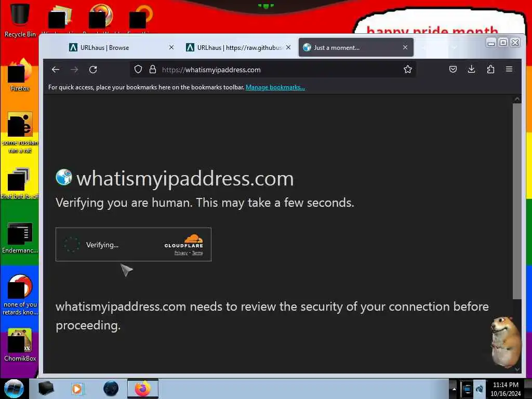Click the Verifying... spinner widget
Viewport: 532px width, 399px height.
pos(72,245)
